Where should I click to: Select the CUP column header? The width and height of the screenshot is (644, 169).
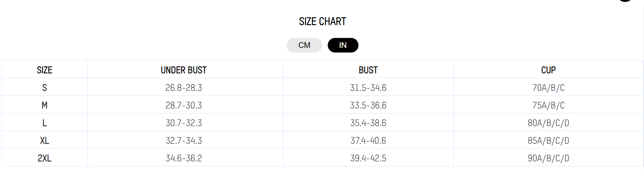point(548,70)
